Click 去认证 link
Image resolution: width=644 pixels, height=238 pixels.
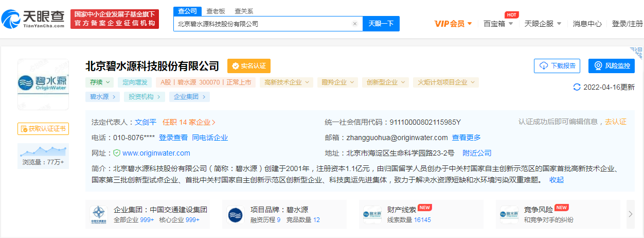point(616,122)
